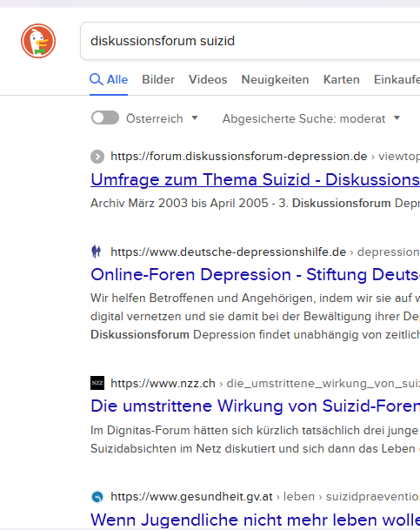Image resolution: width=420 pixels, height=530 pixels.
Task: Select the Alle tab
Action: coord(109,80)
